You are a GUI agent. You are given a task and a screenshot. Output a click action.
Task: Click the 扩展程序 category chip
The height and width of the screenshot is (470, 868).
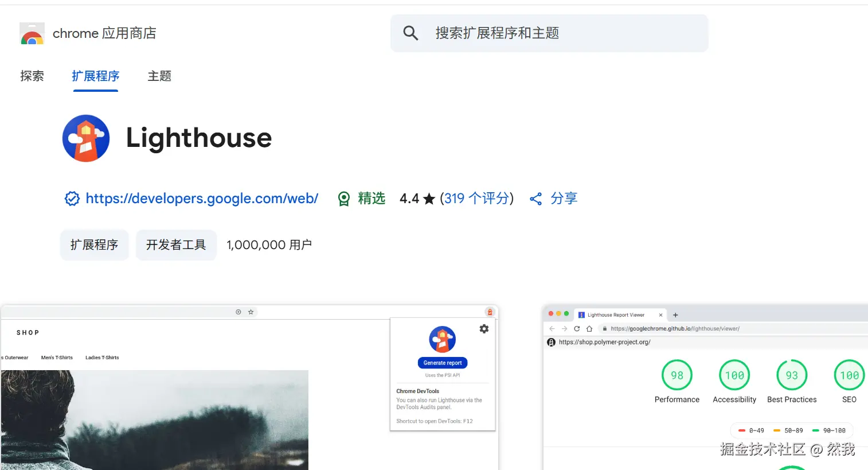(x=95, y=245)
